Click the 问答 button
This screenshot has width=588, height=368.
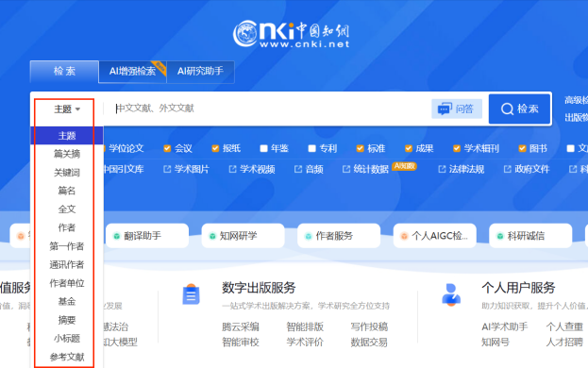point(457,109)
